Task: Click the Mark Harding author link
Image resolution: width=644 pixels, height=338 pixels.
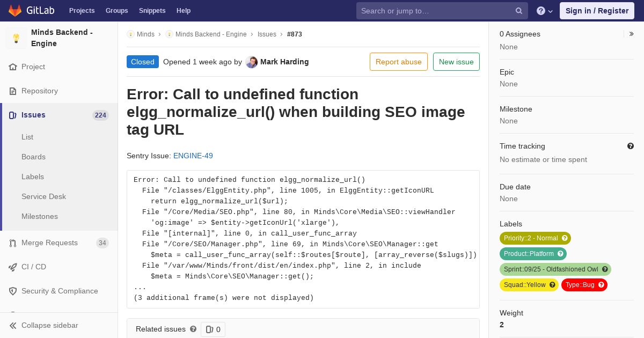Action: (x=284, y=62)
